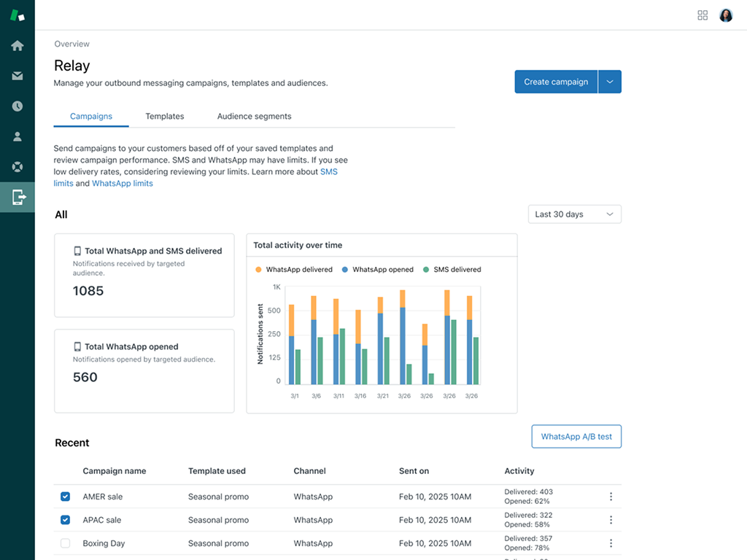
Task: Click the Create campaign button
Action: point(556,82)
